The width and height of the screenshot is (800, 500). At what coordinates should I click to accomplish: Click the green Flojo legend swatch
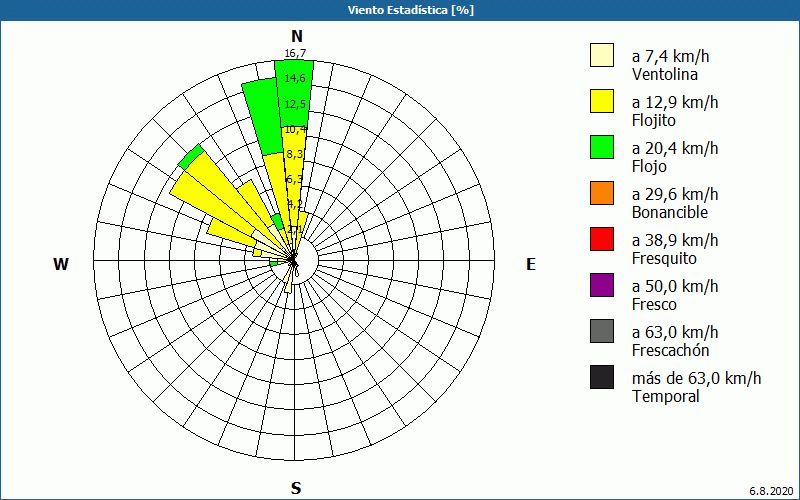coord(602,147)
